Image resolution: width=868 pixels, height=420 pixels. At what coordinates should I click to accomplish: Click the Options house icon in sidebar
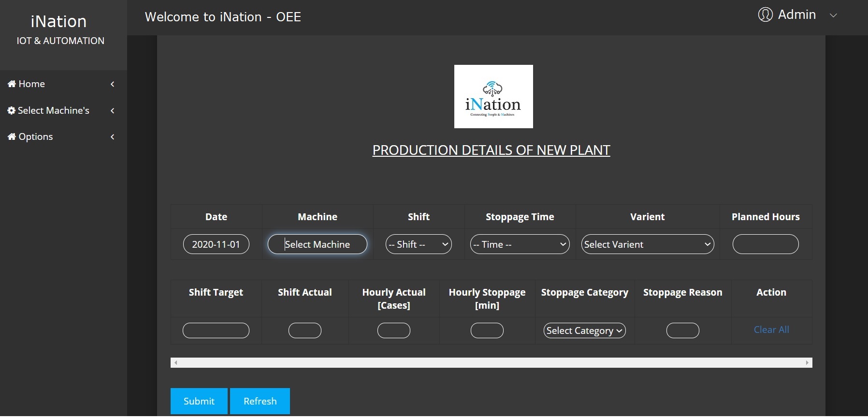12,137
